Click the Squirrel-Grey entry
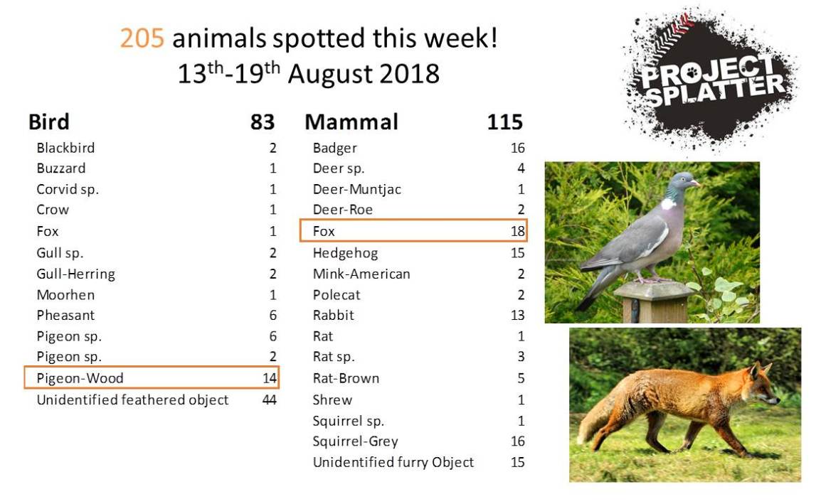The image size is (821, 504). tap(355, 441)
